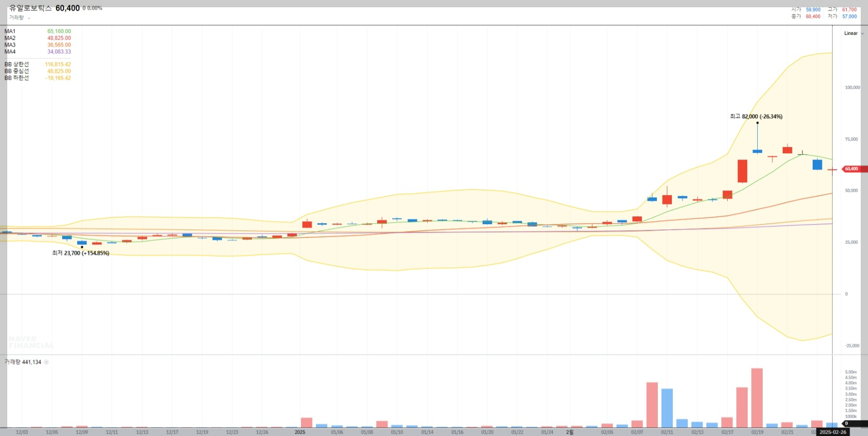This screenshot has width=868, height=436.
Task: Click the 12/17 date label
Action: point(172,432)
